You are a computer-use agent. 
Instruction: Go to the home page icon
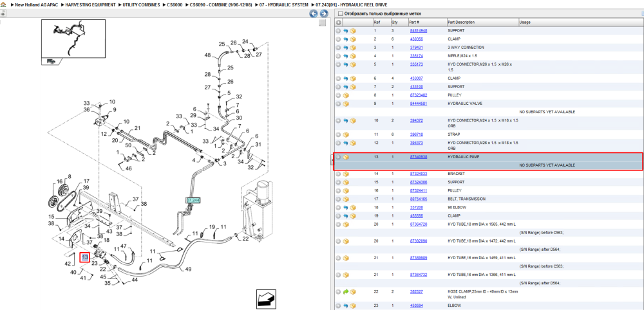3,5
